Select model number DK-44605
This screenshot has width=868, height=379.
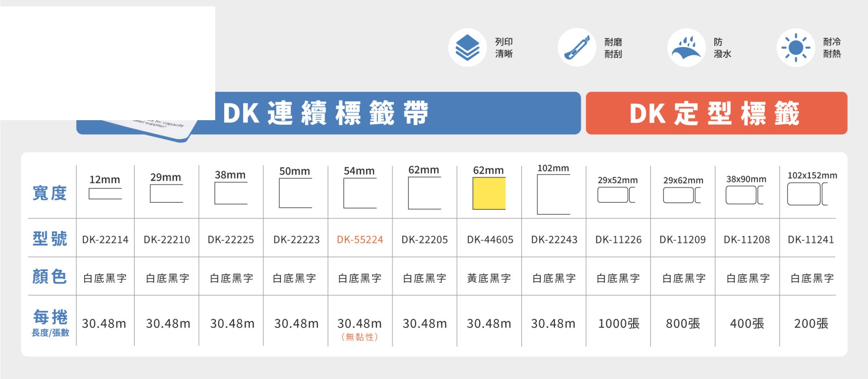point(491,240)
